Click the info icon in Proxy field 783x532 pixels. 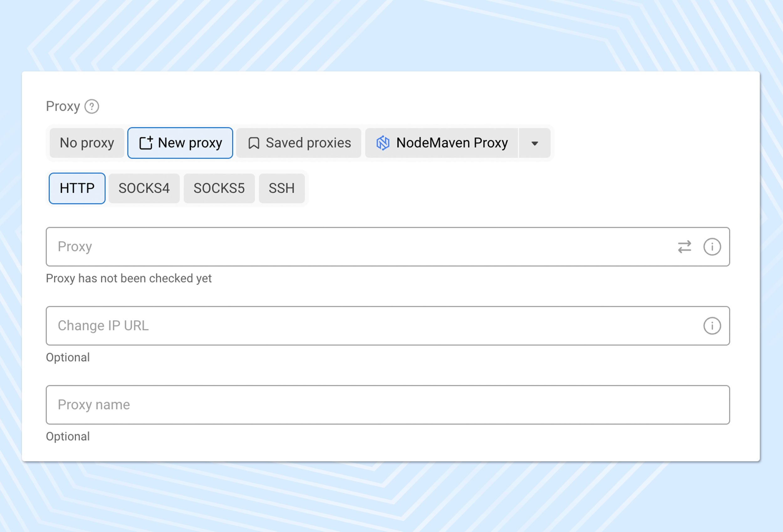pos(712,247)
